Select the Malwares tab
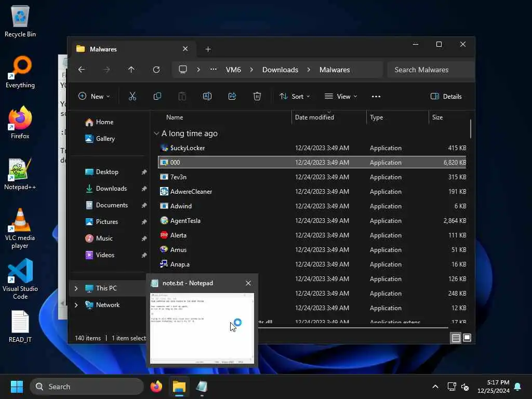The height and width of the screenshot is (399, 532). pos(132,49)
